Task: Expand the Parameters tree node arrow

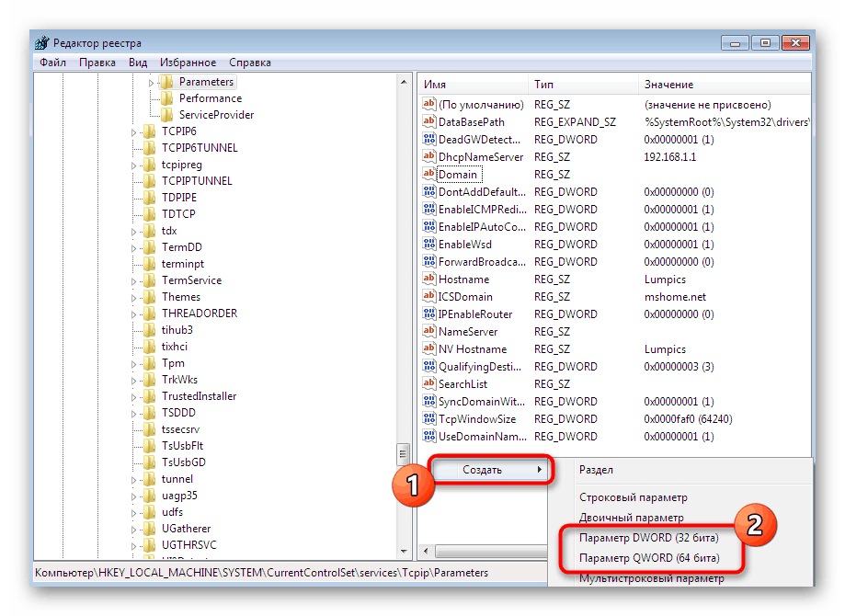Action: 151,83
